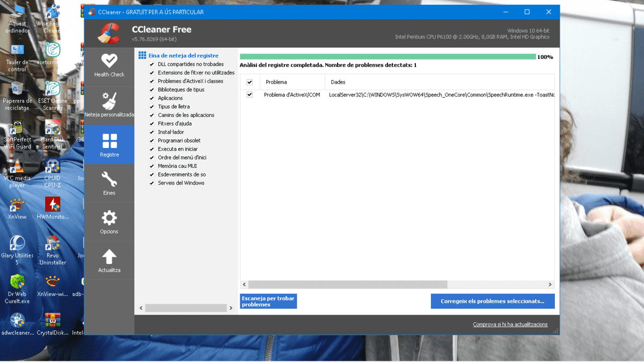Open esetonline desktop icon
The image size is (644, 362).
[x=52, y=55]
